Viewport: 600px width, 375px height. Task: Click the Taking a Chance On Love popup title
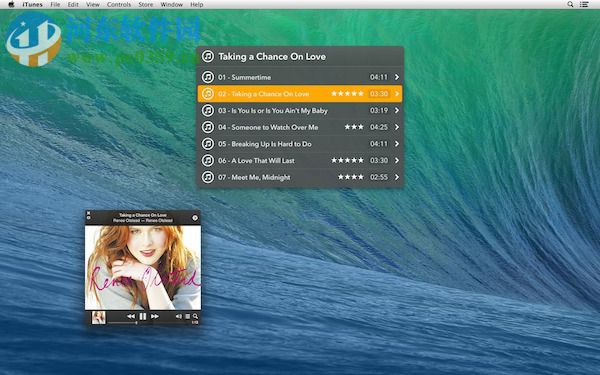[272, 57]
